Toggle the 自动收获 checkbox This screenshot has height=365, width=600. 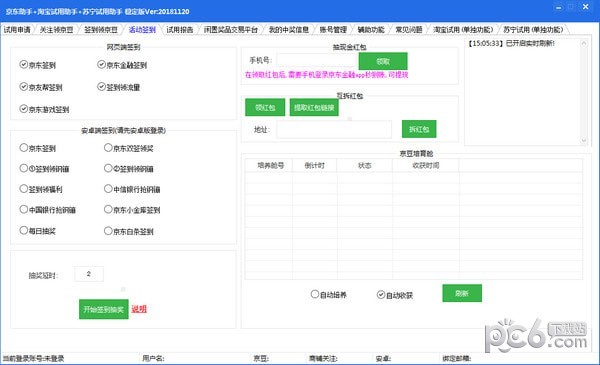[381, 295]
